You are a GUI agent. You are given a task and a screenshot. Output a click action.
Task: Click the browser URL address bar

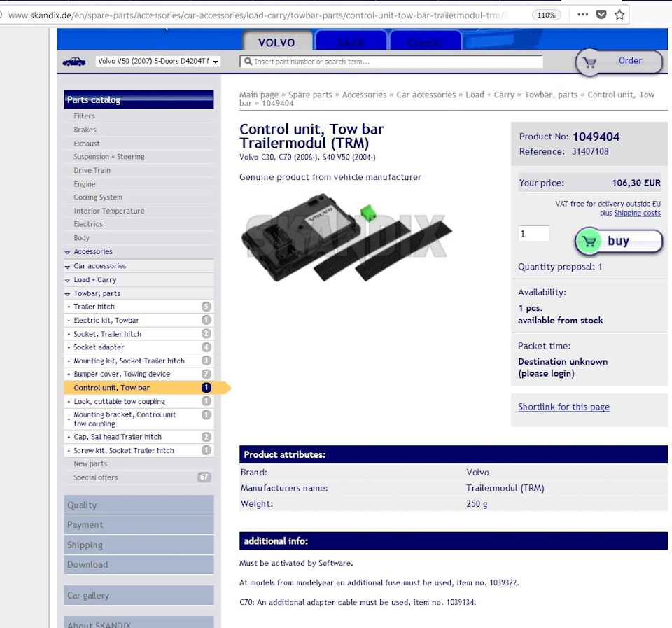click(x=257, y=15)
